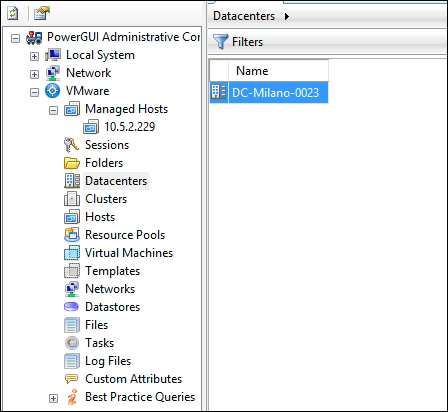Screen dimensions: 448x412
Task: Click the Local System computer icon
Action: tap(53, 55)
